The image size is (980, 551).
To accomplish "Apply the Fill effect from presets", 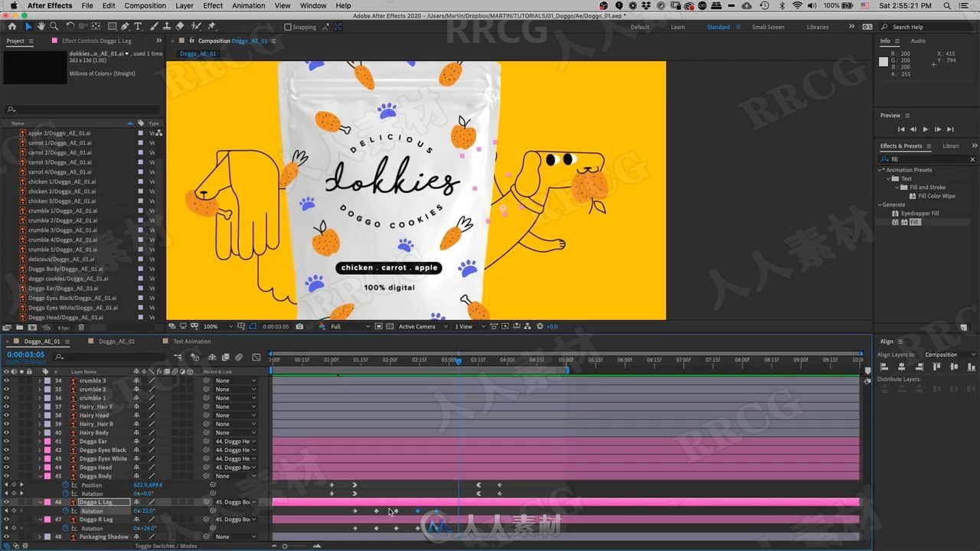I will tap(915, 222).
